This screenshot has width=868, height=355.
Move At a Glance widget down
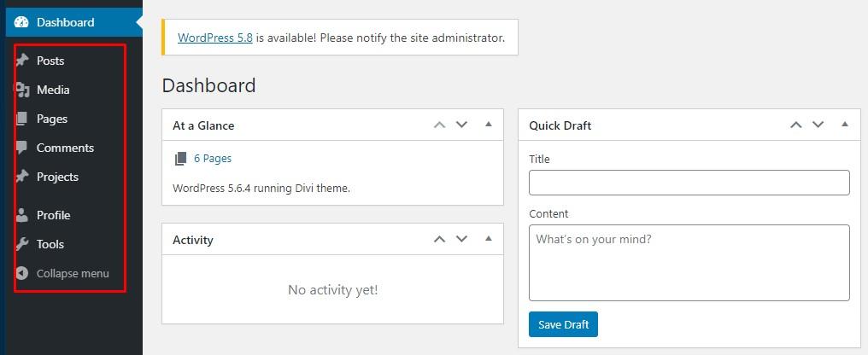pos(461,125)
